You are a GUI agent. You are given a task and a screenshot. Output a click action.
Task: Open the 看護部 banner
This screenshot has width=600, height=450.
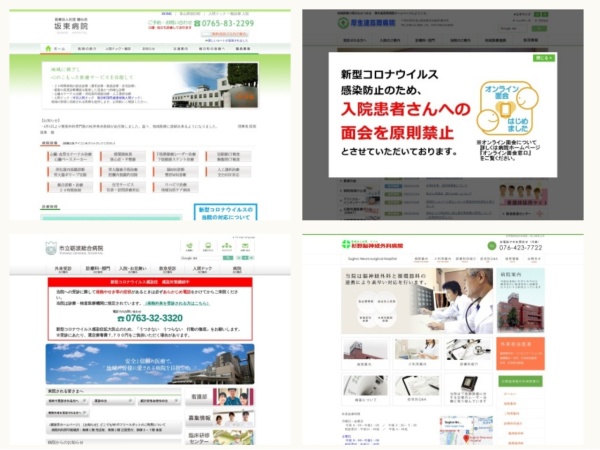[220, 397]
